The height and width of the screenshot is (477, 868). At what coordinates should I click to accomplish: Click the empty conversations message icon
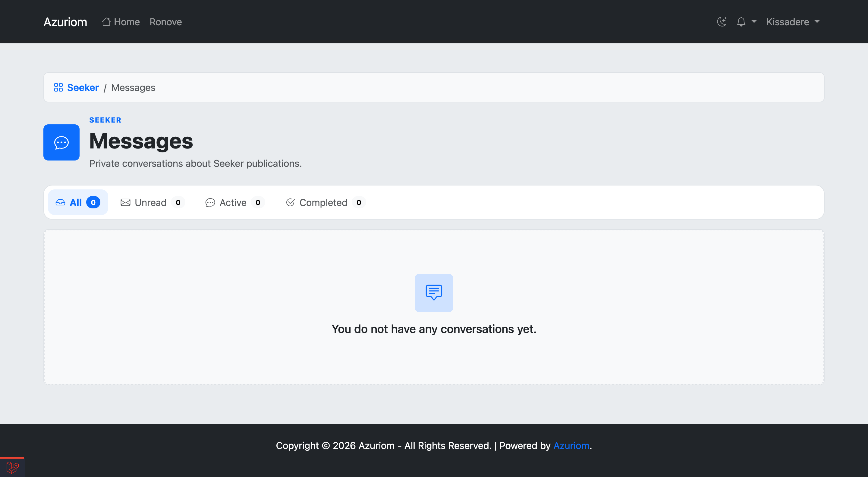click(434, 293)
